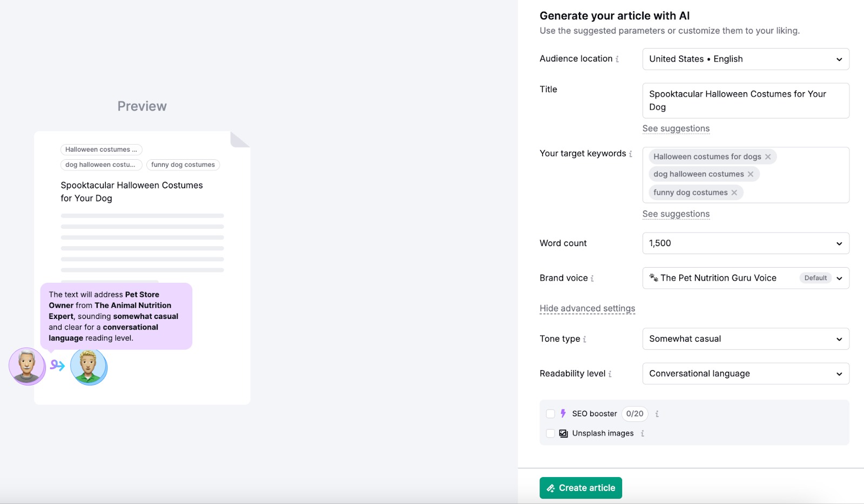The width and height of the screenshot is (864, 504).
Task: Remove the "dog halloween costumes" keyword tag
Action: pyautogui.click(x=751, y=174)
